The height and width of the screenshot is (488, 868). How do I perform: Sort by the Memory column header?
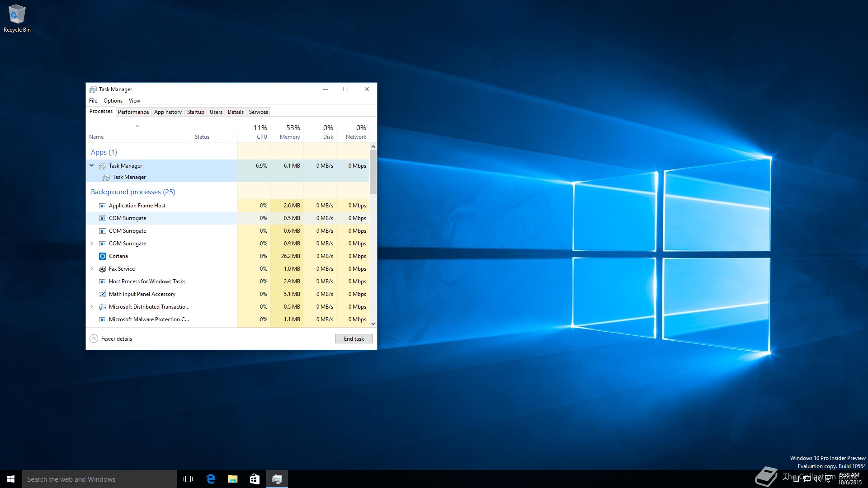pos(287,132)
